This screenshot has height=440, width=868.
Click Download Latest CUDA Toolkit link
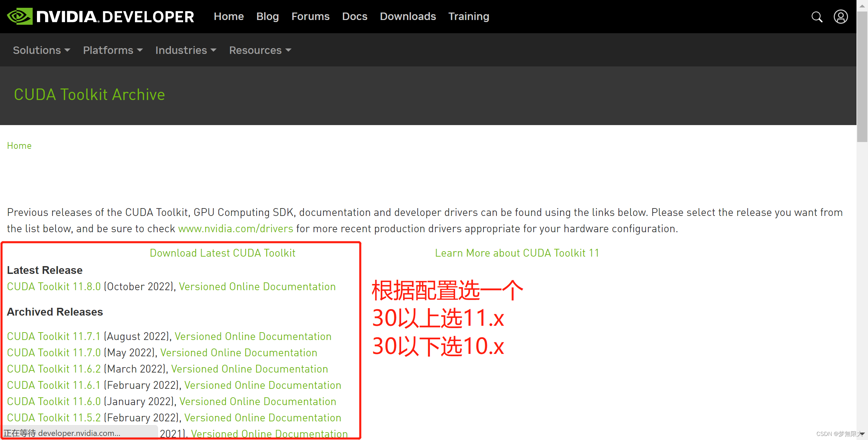pos(222,253)
